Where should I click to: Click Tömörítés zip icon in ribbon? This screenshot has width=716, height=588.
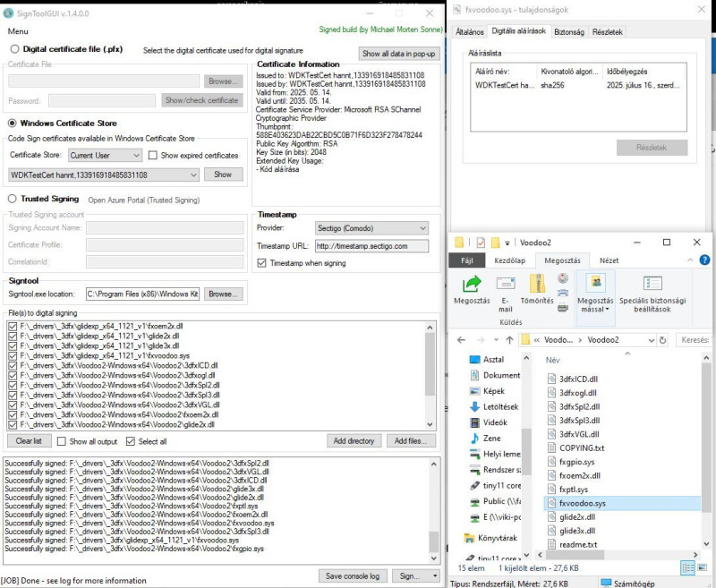537,284
